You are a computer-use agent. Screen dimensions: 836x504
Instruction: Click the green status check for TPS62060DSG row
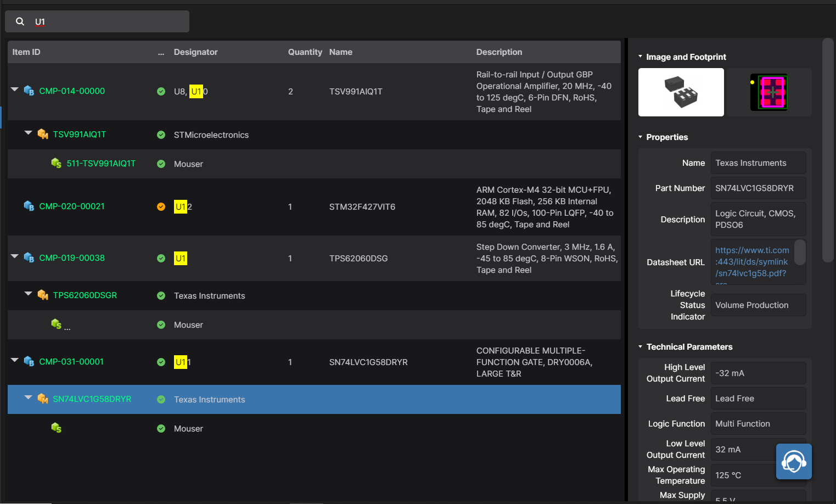click(161, 258)
